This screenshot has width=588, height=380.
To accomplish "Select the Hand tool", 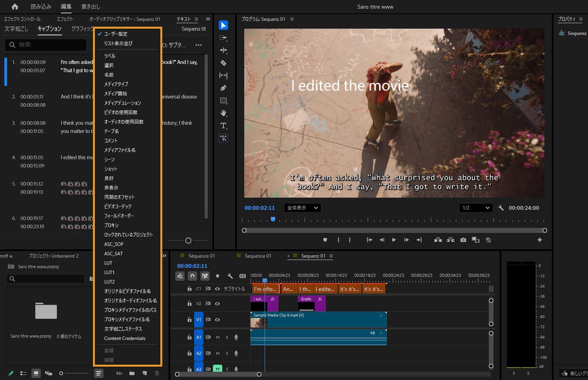I will pos(223,113).
